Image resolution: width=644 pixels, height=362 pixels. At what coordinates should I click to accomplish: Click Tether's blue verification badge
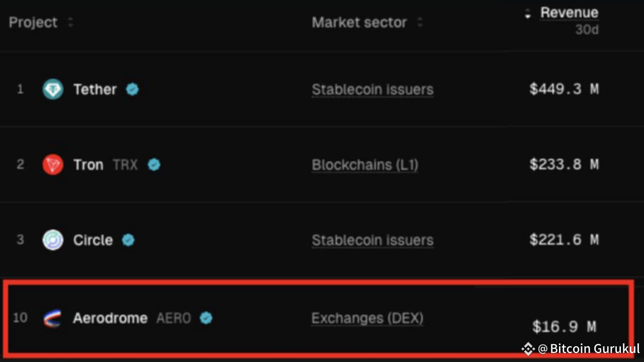tap(132, 89)
